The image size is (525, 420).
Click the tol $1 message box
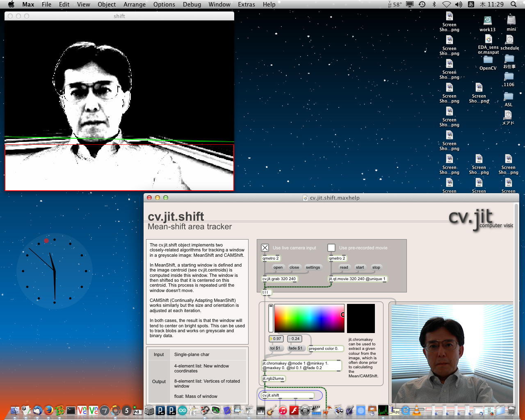pos(275,348)
